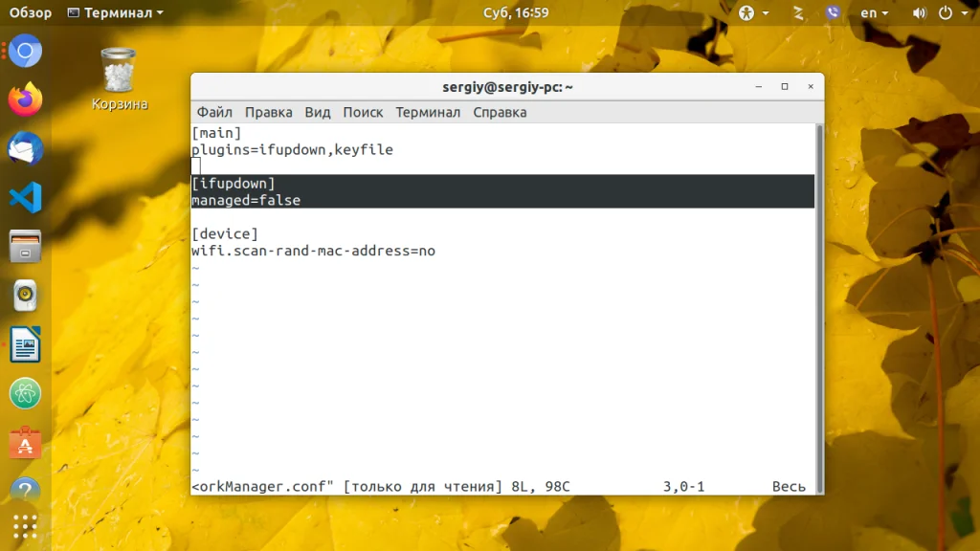Open accessibility menu in top bar
980x551 pixels.
tap(753, 12)
